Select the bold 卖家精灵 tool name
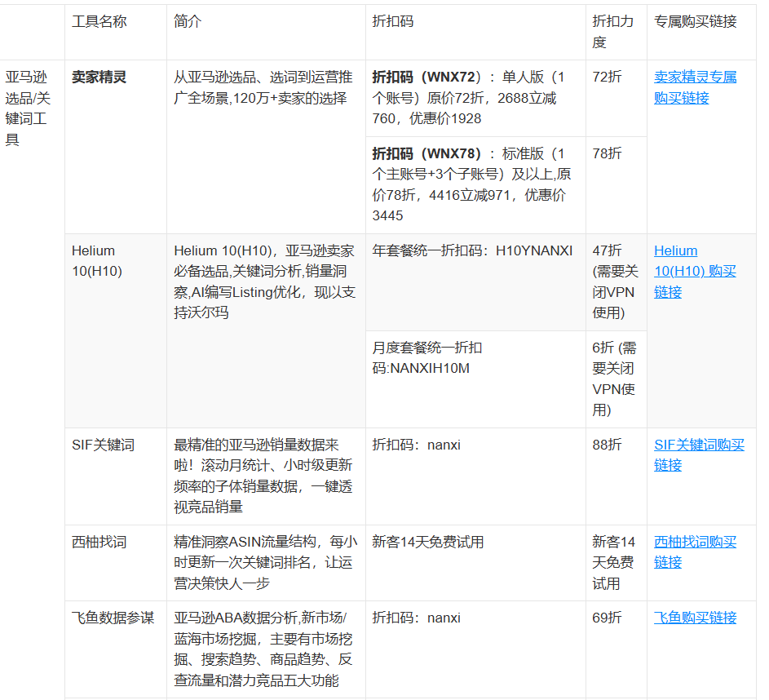Viewport: 769px width, 700px height. point(99,77)
